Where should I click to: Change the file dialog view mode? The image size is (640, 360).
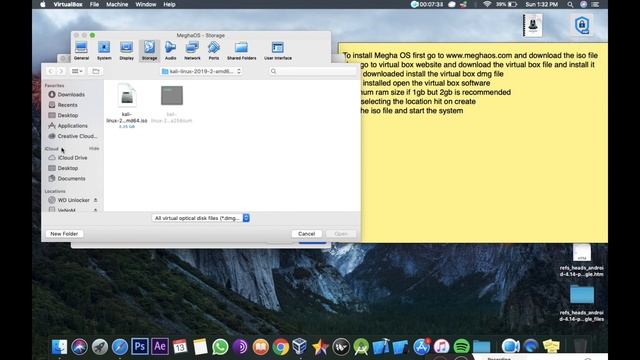click(77, 71)
